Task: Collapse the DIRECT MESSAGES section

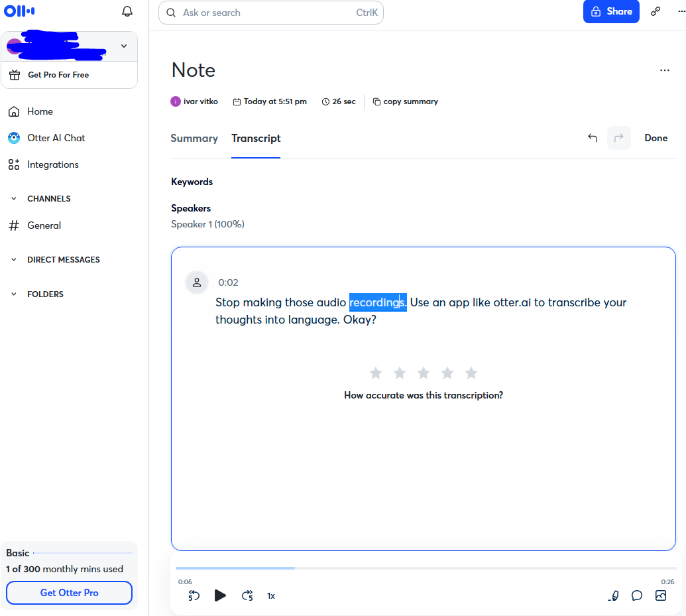Action: (13, 260)
